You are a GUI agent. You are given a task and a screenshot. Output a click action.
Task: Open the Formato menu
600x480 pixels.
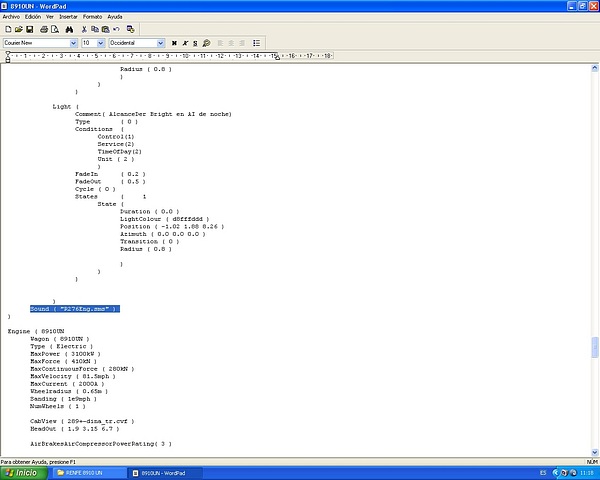point(91,17)
